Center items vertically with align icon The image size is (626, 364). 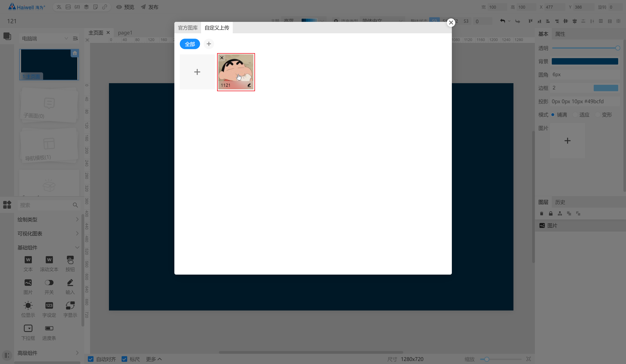(x=566, y=21)
